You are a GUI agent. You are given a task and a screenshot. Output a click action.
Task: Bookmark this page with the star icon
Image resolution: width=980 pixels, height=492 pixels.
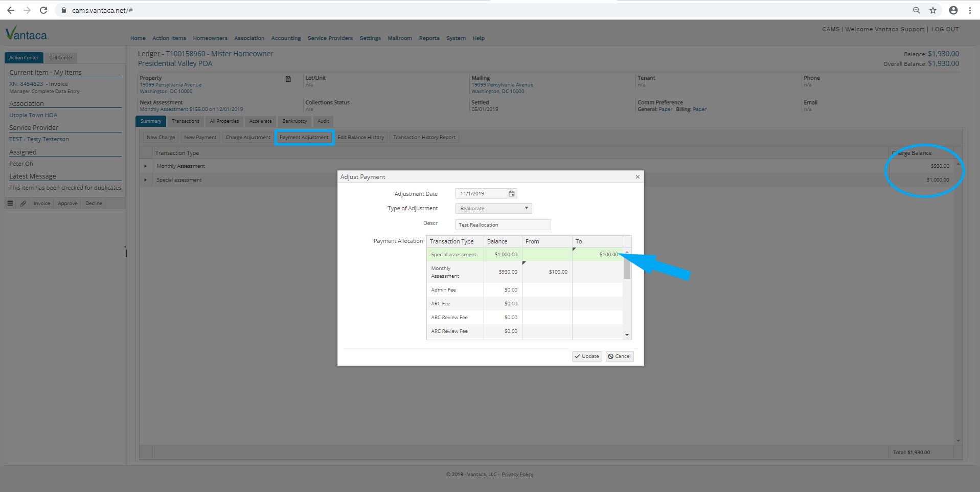tap(933, 10)
